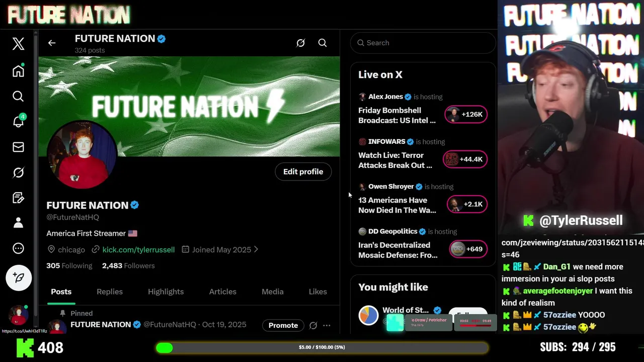The image size is (644, 362).
Task: Open Explore search icon in sidebar
Action: click(18, 96)
